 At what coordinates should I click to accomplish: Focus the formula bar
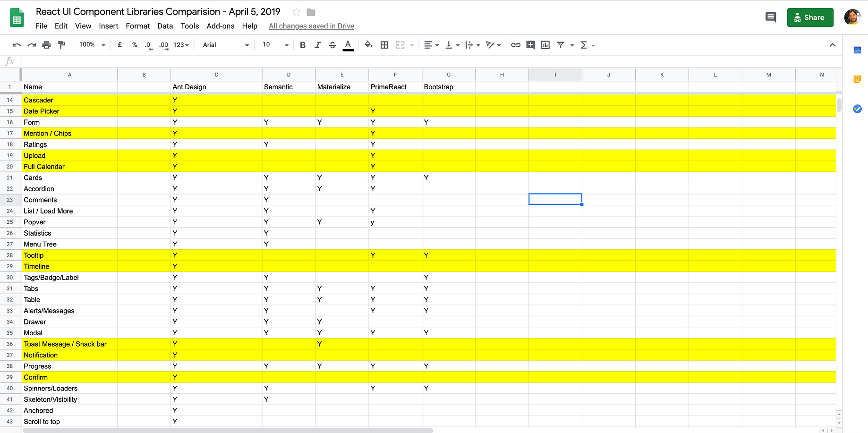pyautogui.click(x=432, y=61)
